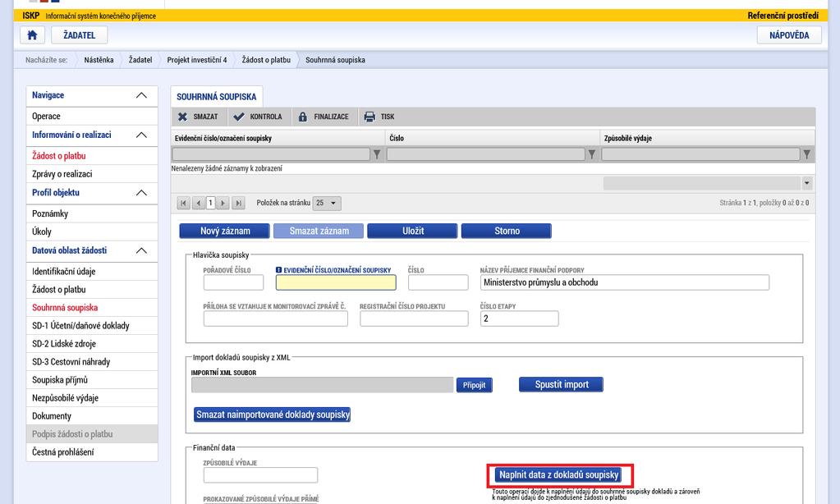Focus the Evidenční číslo/označení soupisky field
Image resolution: width=840 pixels, height=504 pixels.
point(336,282)
